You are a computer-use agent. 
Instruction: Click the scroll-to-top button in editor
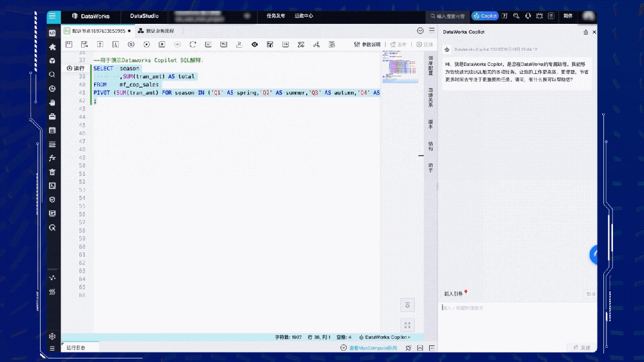tap(408, 305)
